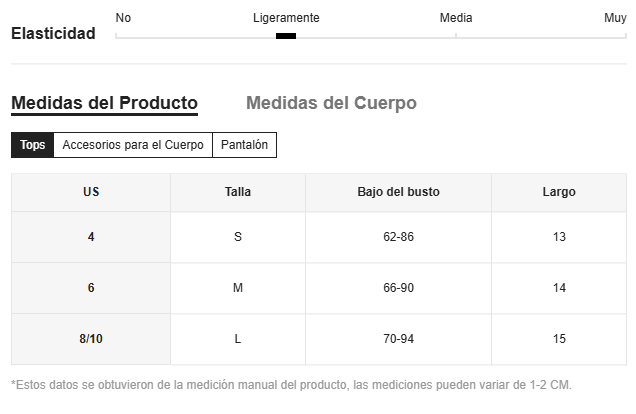Open Accesorios para el Cuerpo measurements
636x414 pixels.
click(133, 145)
